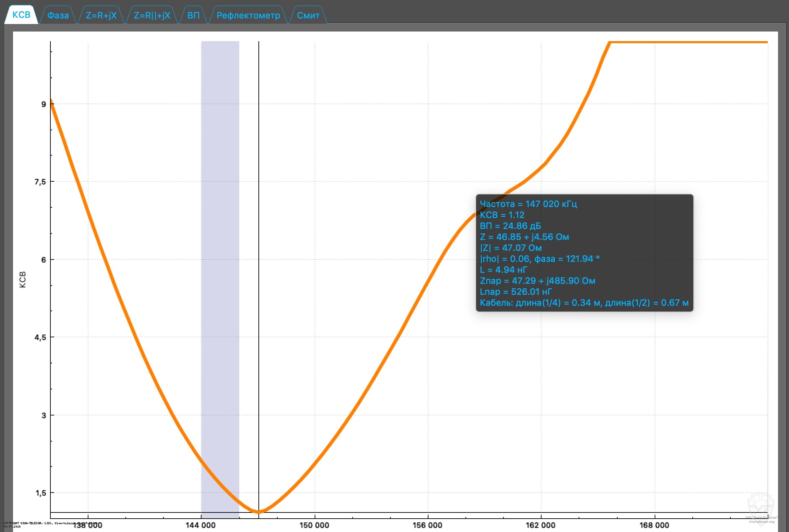The height and width of the screenshot is (532, 789).
Task: Select the active КСВ tab
Action: tap(21, 15)
